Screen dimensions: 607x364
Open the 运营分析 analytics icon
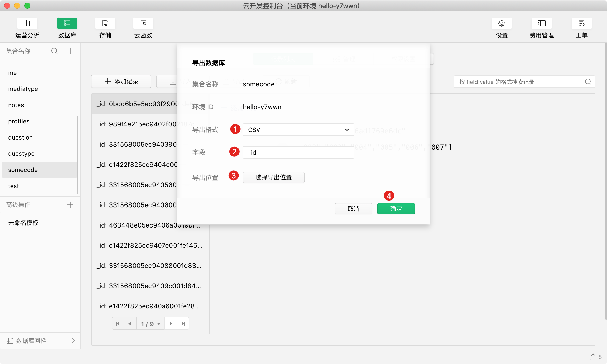click(27, 24)
